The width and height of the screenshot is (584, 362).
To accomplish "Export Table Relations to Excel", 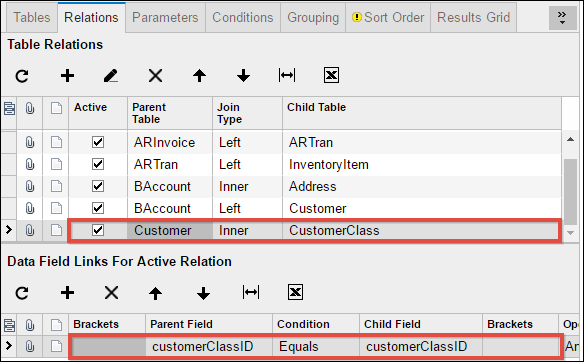I will (331, 76).
